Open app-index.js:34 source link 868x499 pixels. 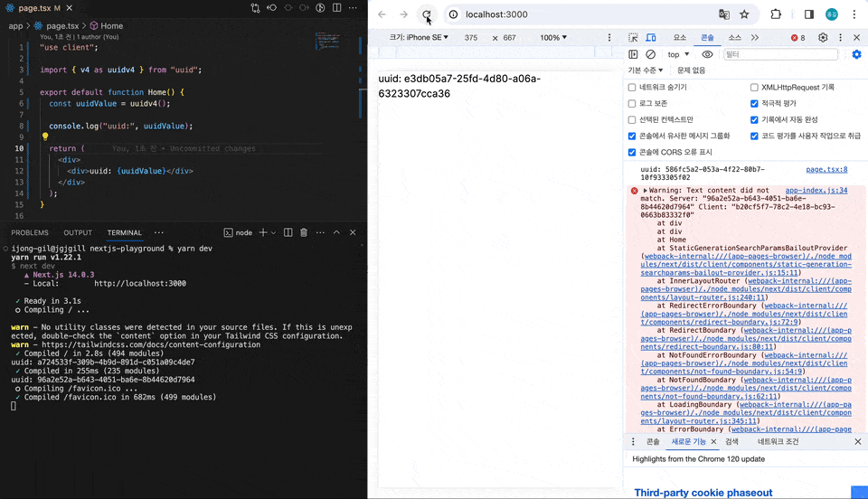coord(816,191)
